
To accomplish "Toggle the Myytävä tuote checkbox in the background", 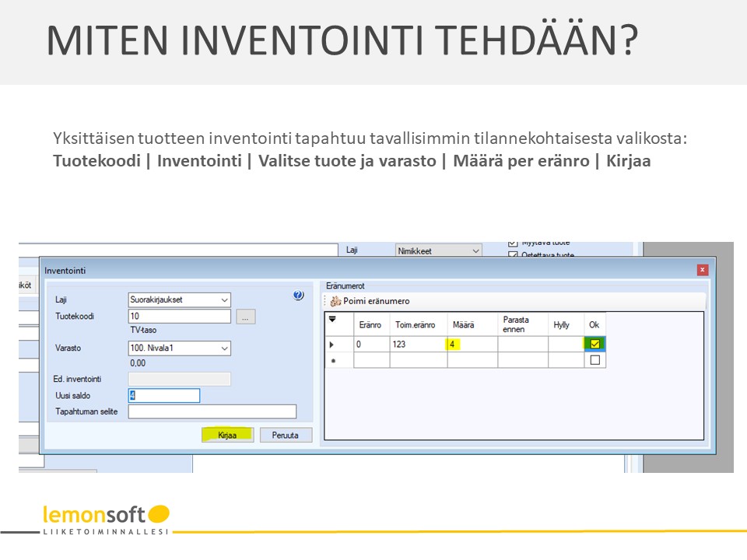I will tap(512, 242).
